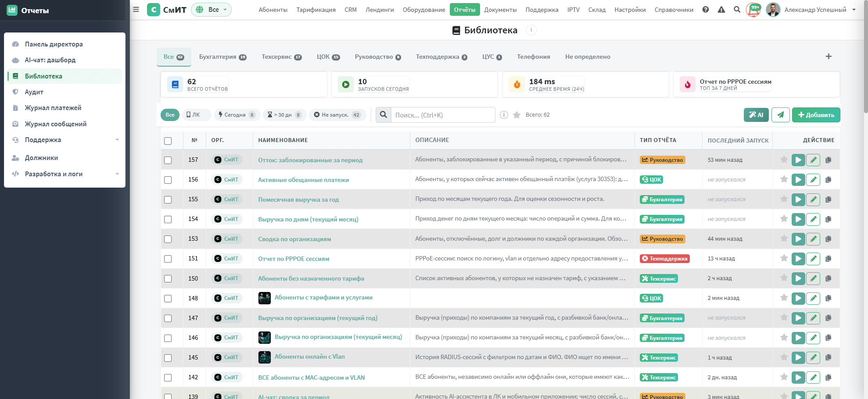Click the AI assistant button
The width and height of the screenshot is (868, 399).
tap(756, 115)
